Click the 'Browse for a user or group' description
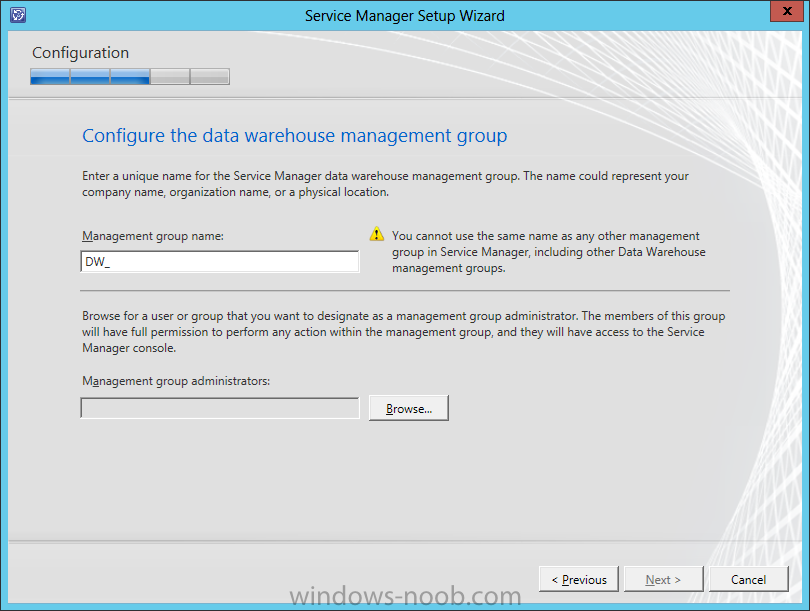The height and width of the screenshot is (611, 810). point(403,332)
